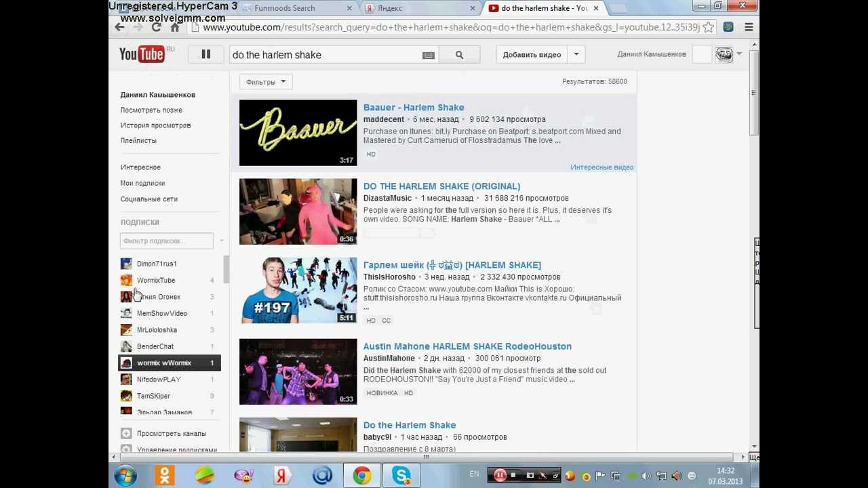Open Dimon71rus1 subscription channel
The image size is (868, 488).
(x=157, y=264)
